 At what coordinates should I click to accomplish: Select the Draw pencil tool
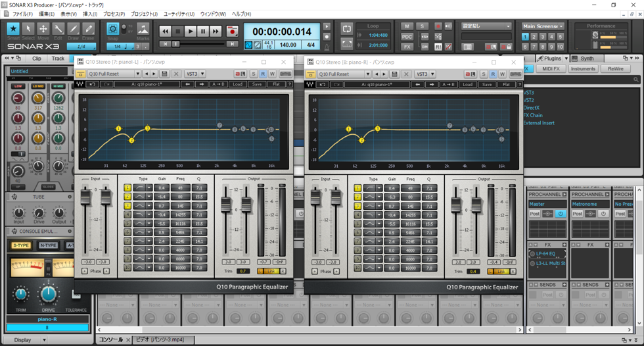point(73,29)
